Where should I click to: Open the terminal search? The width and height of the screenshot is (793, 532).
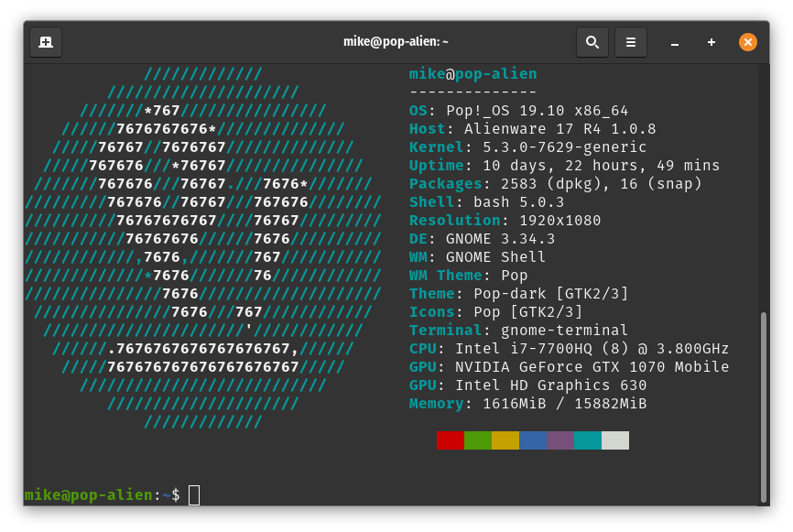(592, 42)
